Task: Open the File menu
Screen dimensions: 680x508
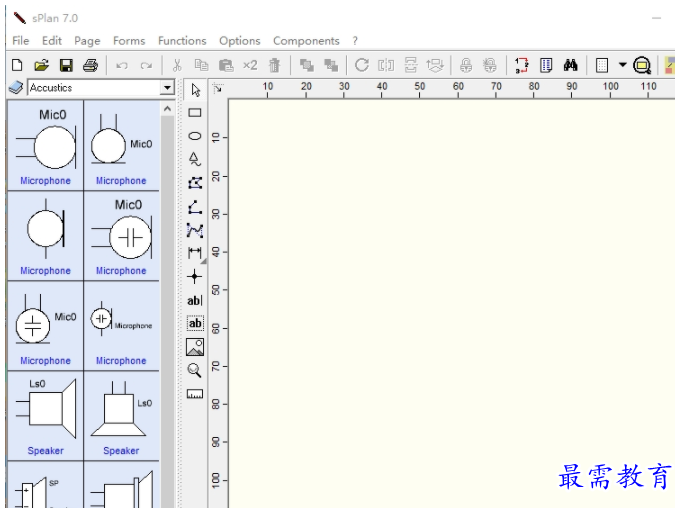Action: (20, 41)
